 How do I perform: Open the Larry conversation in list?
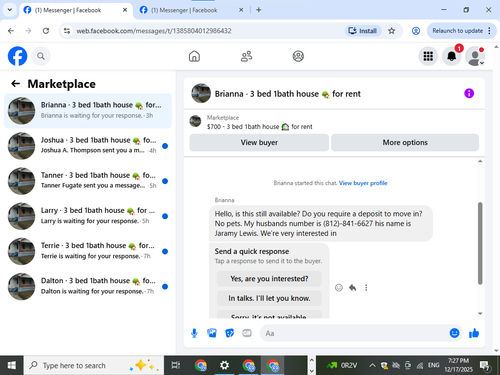(88, 216)
